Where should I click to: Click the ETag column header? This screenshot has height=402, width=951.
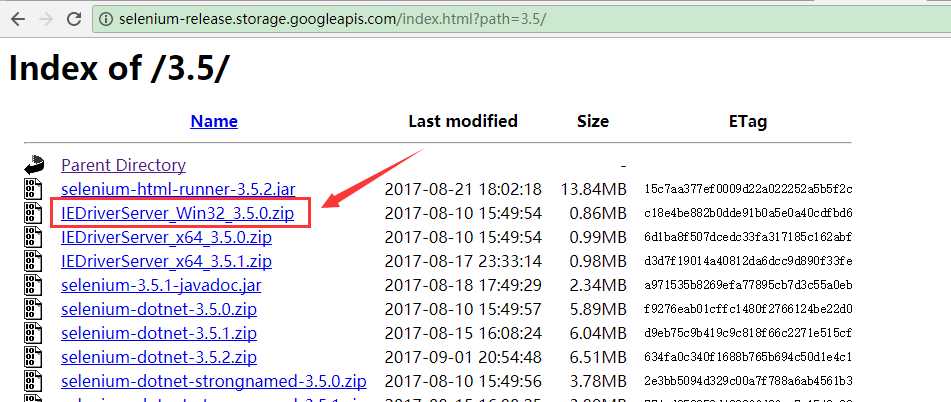click(x=748, y=121)
